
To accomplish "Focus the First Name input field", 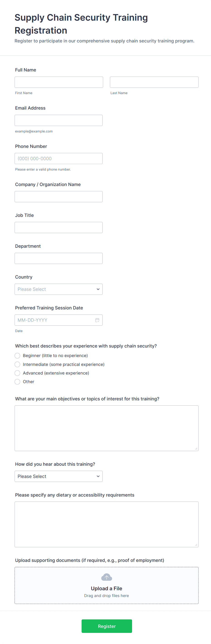I will point(59,82).
